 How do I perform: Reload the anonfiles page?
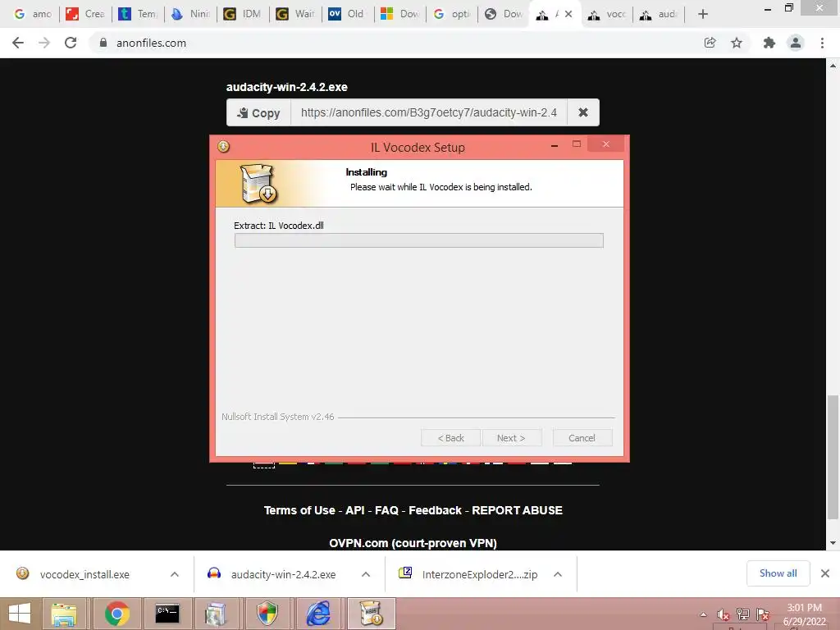[x=71, y=43]
